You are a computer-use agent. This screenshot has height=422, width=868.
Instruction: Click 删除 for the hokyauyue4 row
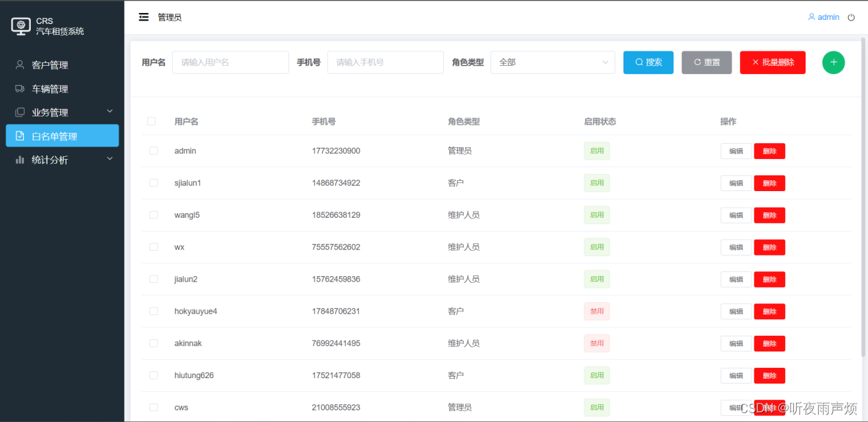769,312
